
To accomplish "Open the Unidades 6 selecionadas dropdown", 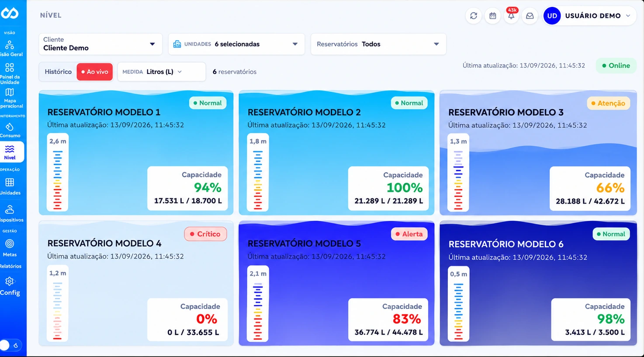I will point(236,44).
